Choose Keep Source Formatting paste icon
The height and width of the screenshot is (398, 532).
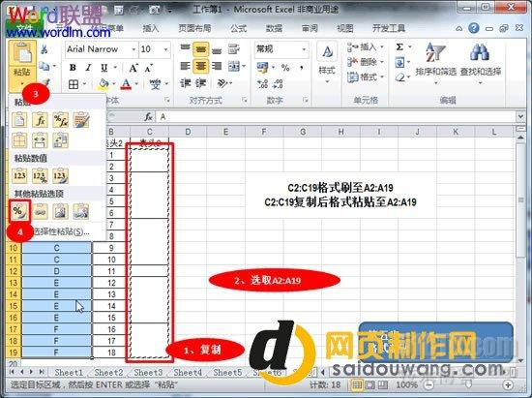coord(81,120)
